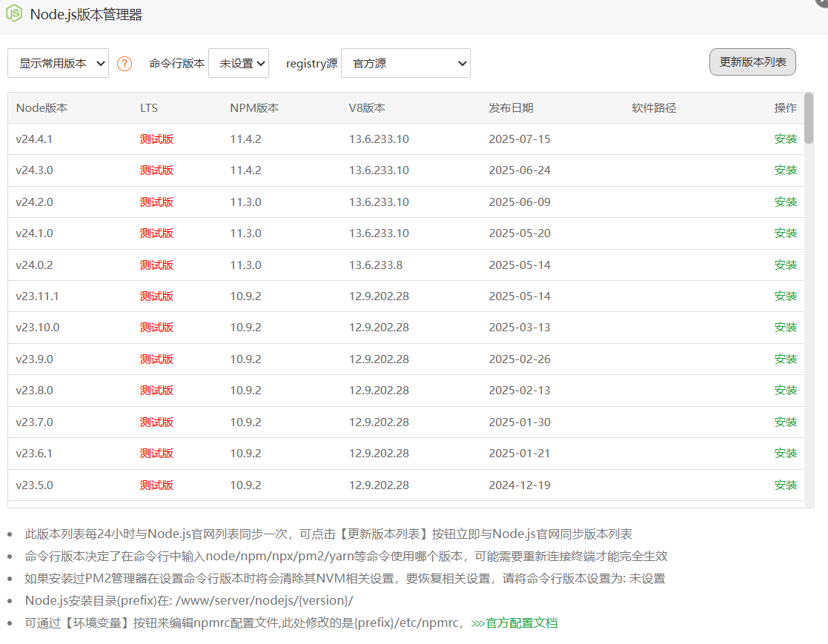Click V8 version 13.6.233.10 in v24.2.0 row

(x=379, y=202)
